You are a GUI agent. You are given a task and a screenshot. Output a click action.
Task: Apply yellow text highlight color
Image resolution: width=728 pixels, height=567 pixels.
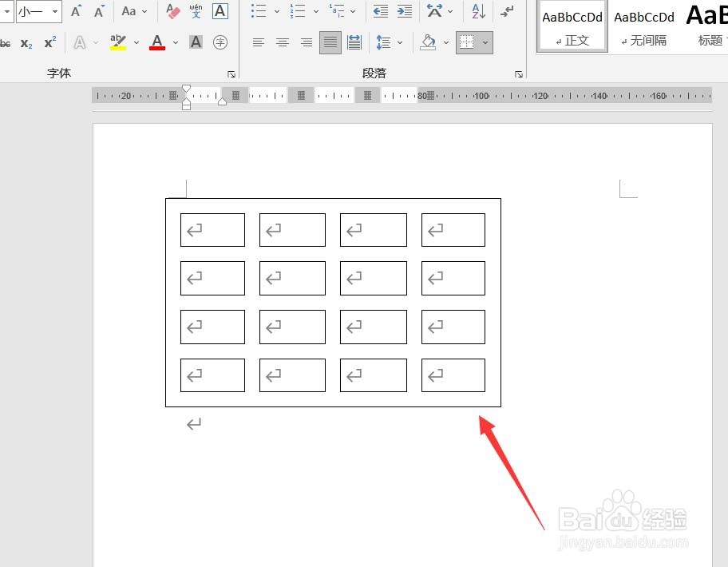(x=118, y=42)
